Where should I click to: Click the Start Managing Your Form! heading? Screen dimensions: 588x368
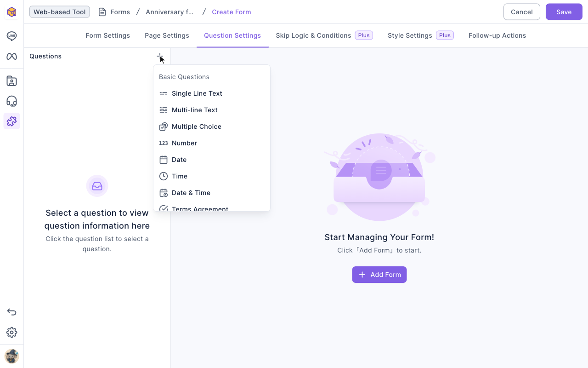tap(379, 237)
